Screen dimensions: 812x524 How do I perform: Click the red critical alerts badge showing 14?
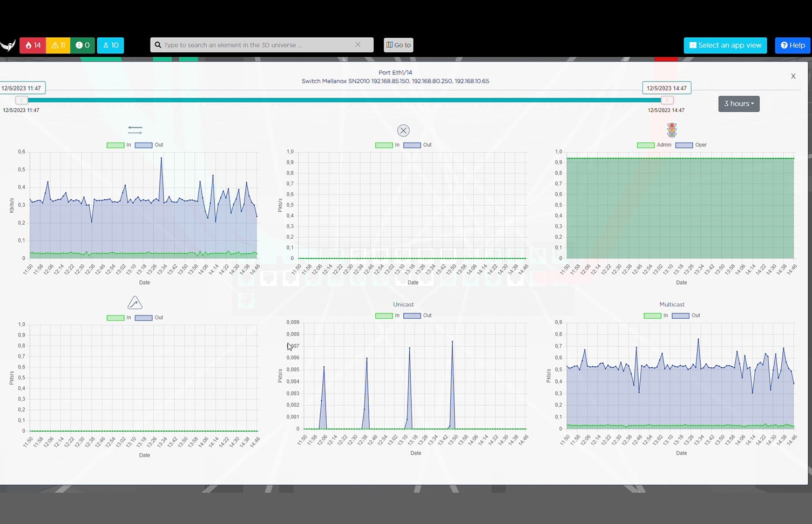click(x=33, y=45)
